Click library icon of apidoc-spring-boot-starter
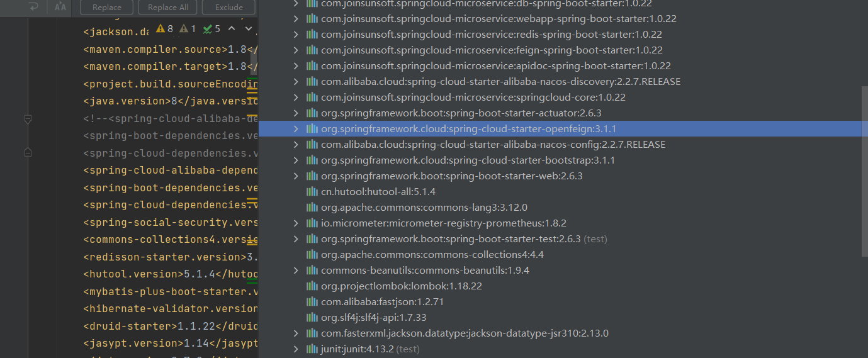Image resolution: width=868 pixels, height=358 pixels. (x=312, y=66)
